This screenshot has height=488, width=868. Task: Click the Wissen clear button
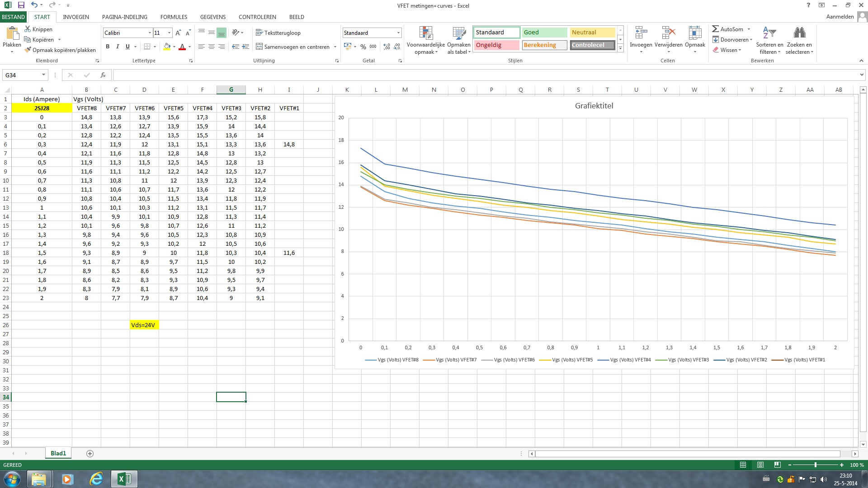[727, 50]
